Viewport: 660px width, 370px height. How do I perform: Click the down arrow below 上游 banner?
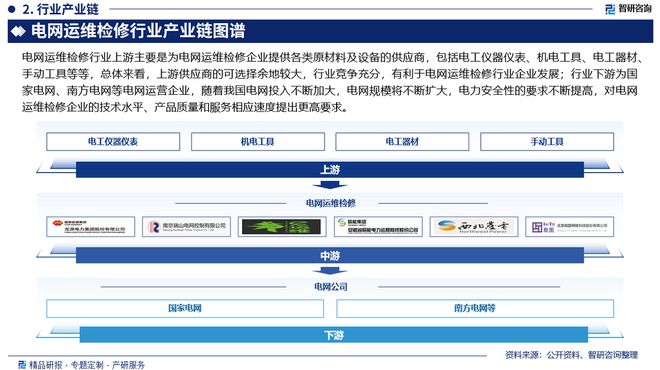330,185
